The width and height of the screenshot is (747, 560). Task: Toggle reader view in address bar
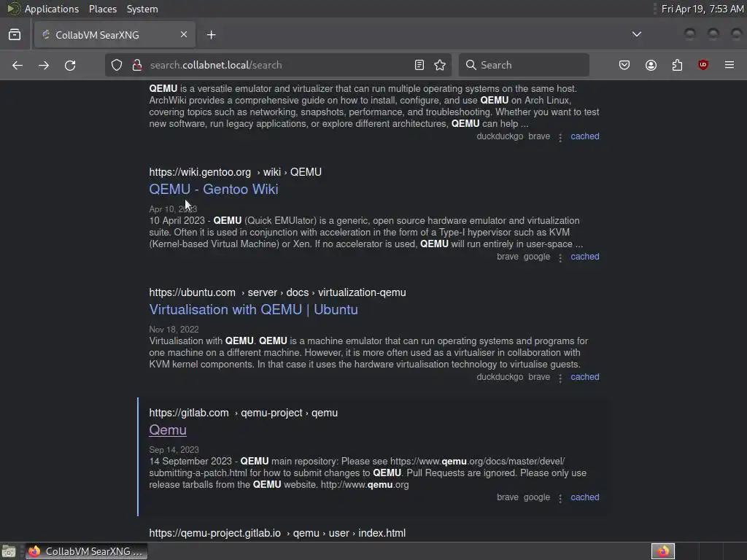coord(419,65)
